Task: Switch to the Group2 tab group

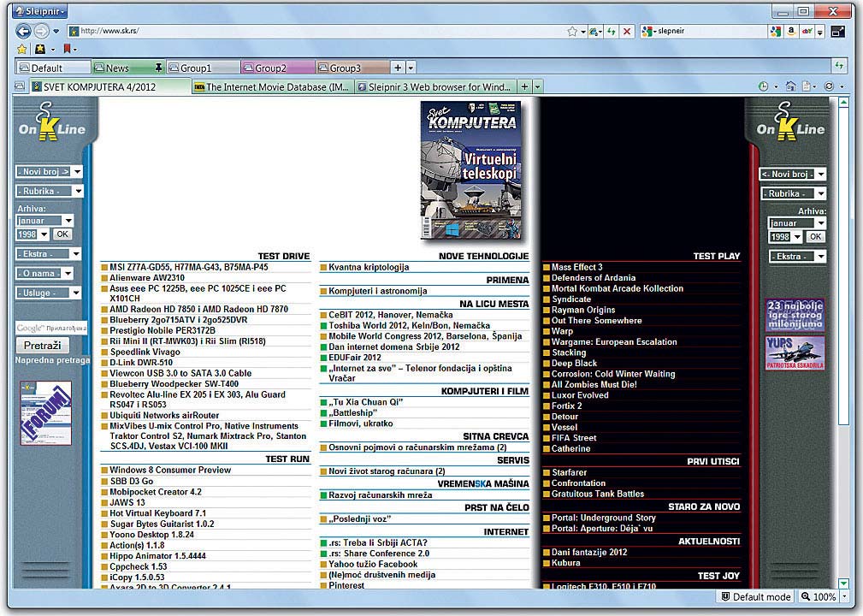Action: coord(277,68)
